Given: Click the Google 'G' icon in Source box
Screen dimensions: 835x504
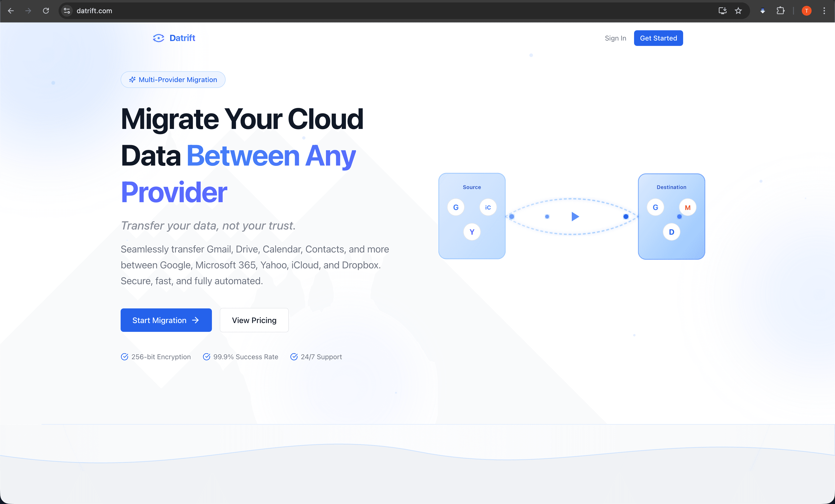Looking at the screenshot, I should (456, 207).
